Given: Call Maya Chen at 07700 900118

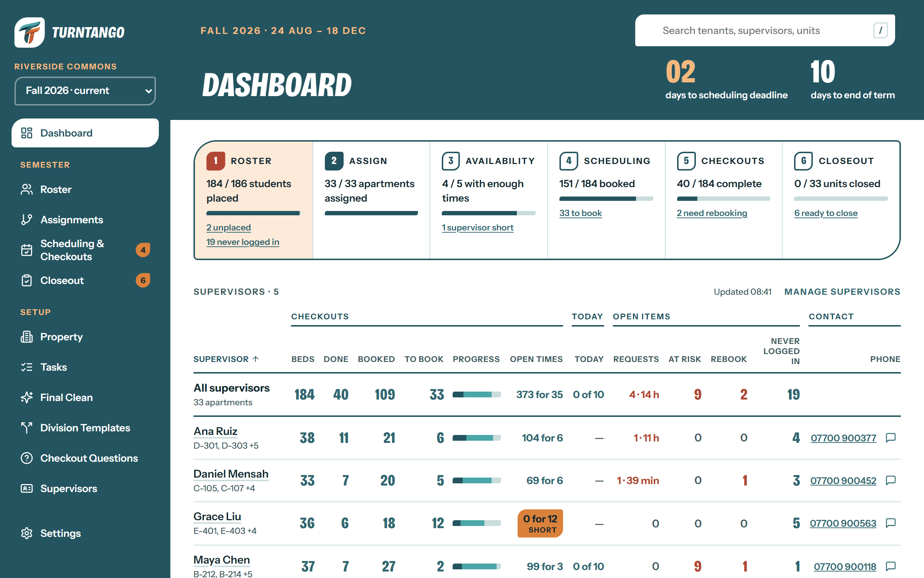Looking at the screenshot, I should (845, 566).
